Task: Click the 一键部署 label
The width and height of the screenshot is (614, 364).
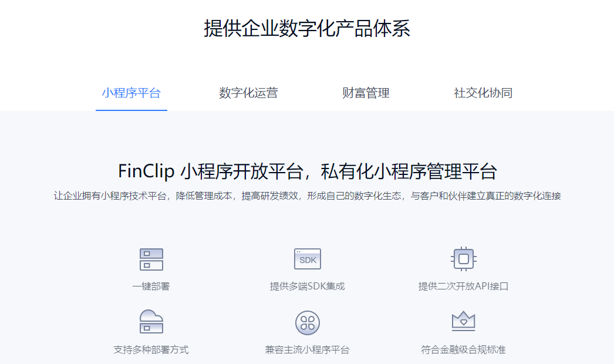Action: point(151,287)
